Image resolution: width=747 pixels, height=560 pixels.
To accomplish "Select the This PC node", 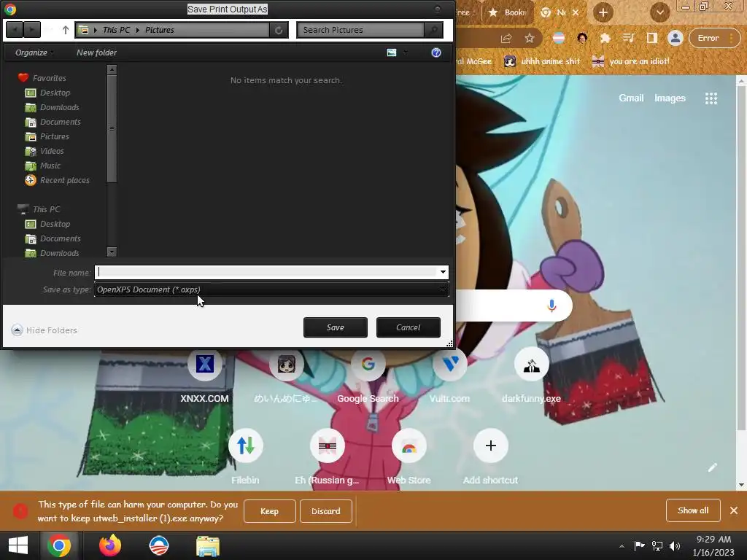I will (x=39, y=209).
